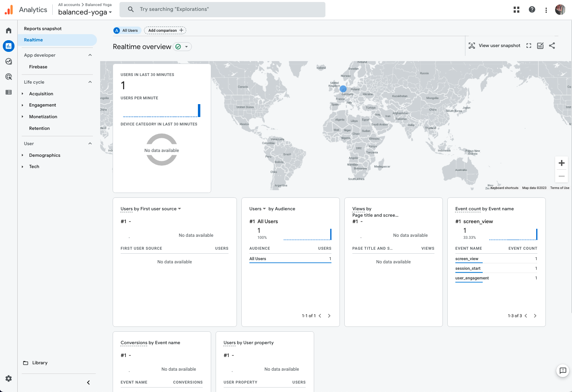Image resolution: width=572 pixels, height=392 pixels.
Task: Click the Add comparison button
Action: pyautogui.click(x=165, y=31)
